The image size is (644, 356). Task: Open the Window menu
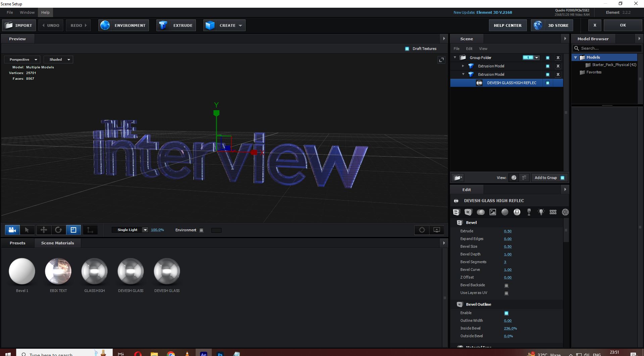click(x=27, y=12)
